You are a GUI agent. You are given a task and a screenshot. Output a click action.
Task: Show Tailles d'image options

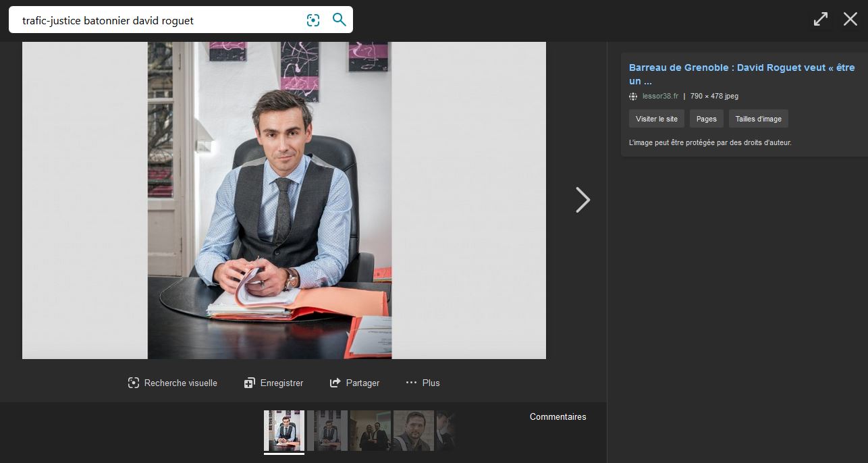click(758, 119)
